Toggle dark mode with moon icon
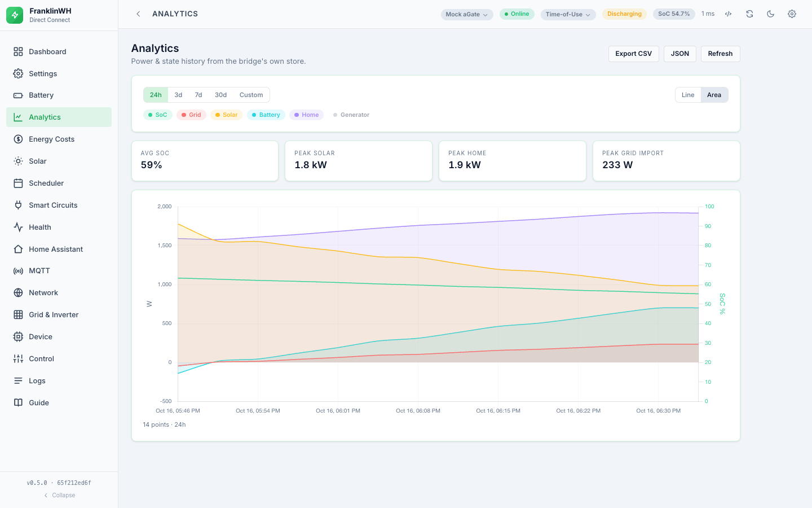Viewport: 812px width, 508px height. [771, 14]
